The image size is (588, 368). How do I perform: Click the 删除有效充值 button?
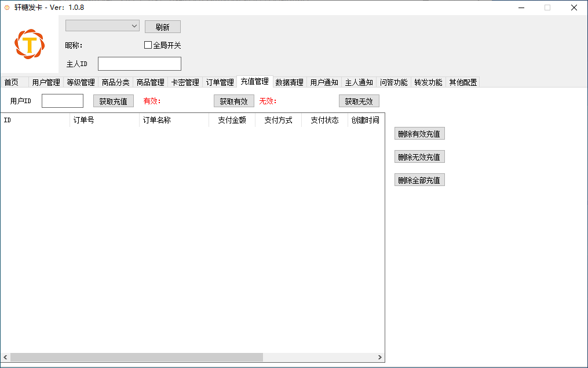[x=419, y=133]
